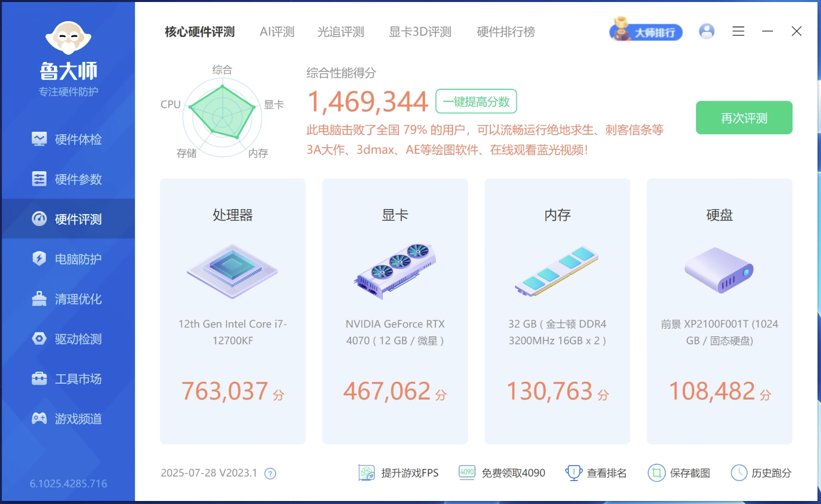The width and height of the screenshot is (821, 504).
Task: Click the 提升游戏FPS link
Action: [399, 473]
